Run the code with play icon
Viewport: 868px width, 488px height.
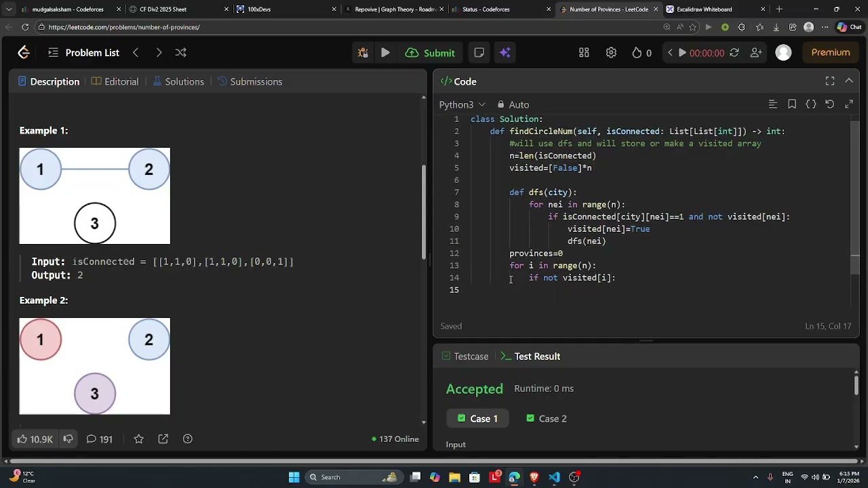385,53
